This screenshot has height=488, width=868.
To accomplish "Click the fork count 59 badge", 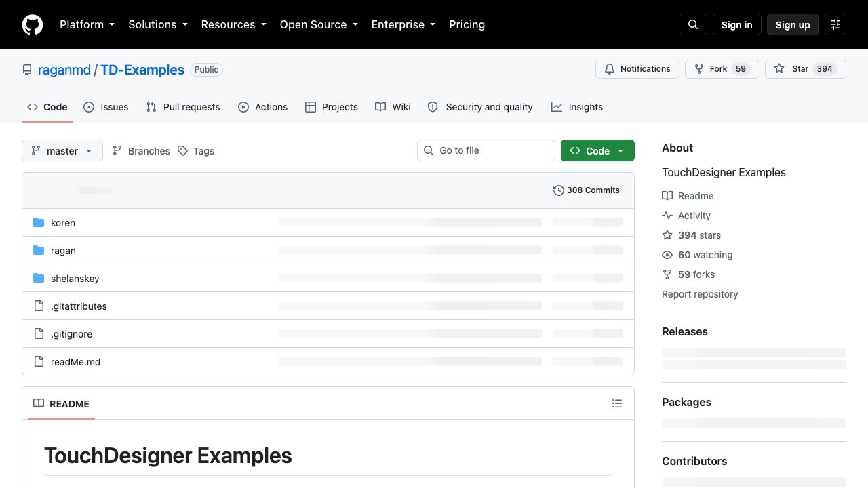I will 741,69.
